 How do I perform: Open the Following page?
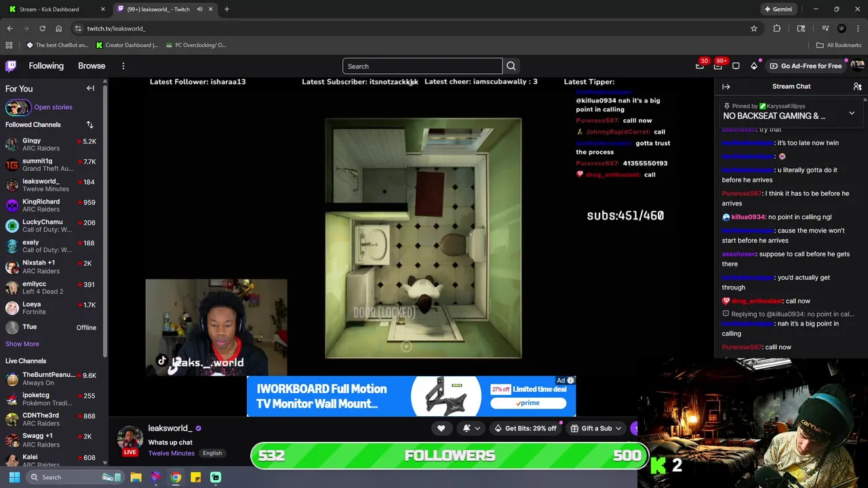[x=46, y=66]
